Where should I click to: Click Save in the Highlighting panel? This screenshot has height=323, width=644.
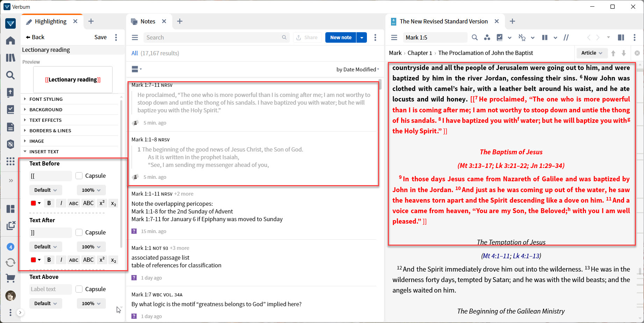click(100, 37)
